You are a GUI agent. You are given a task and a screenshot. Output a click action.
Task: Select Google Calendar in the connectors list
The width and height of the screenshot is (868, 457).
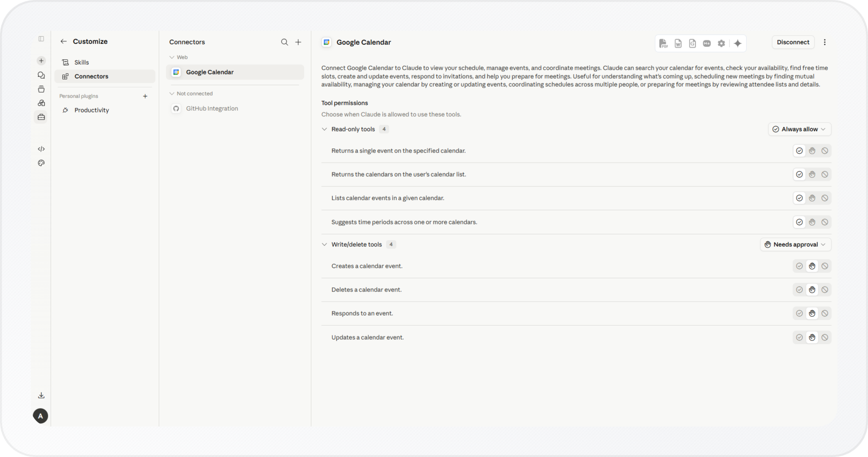pos(235,72)
